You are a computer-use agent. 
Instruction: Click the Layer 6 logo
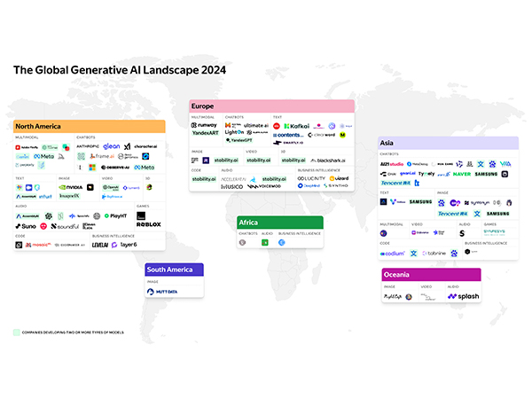pyautogui.click(x=124, y=245)
